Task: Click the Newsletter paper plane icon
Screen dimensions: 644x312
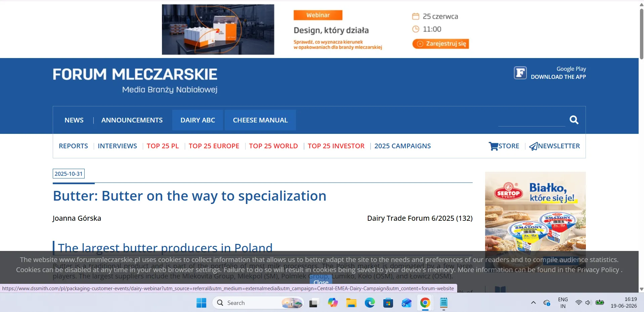Action: (533, 146)
